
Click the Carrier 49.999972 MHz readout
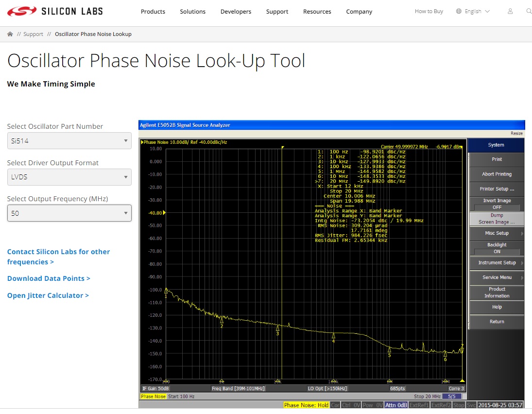pyautogui.click(x=404, y=147)
